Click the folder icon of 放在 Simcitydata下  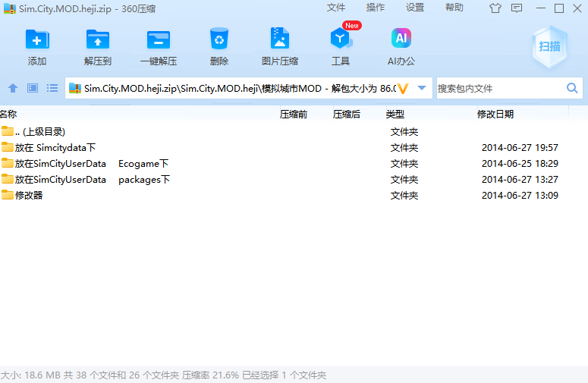point(7,147)
